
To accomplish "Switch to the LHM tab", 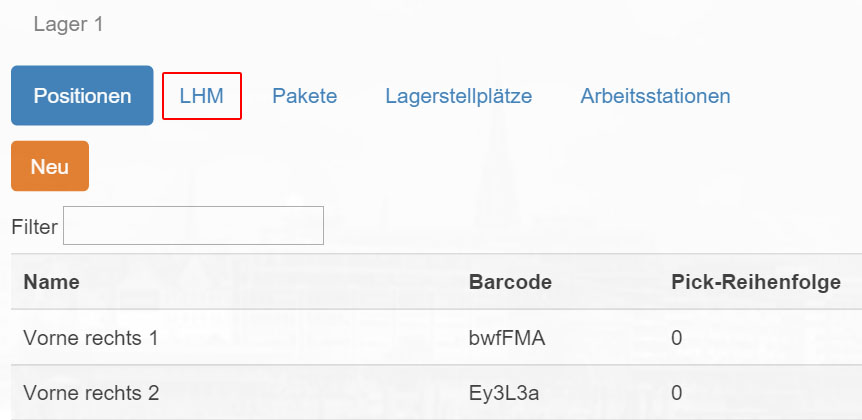I will (202, 96).
